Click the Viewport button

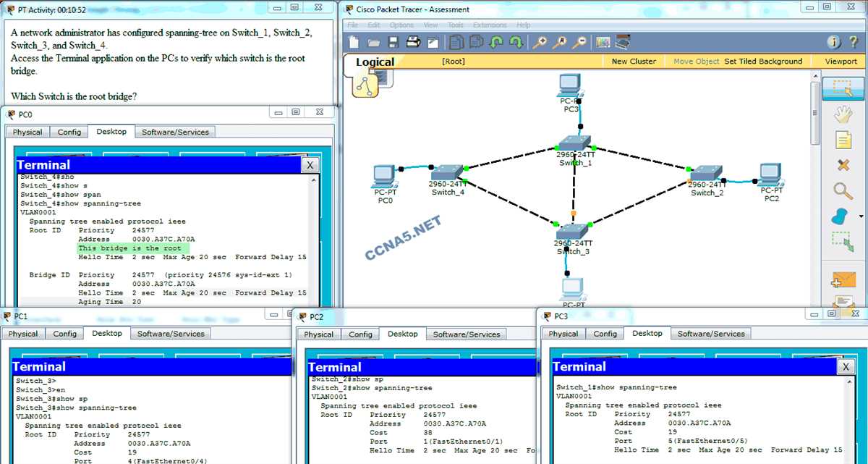[x=841, y=62]
